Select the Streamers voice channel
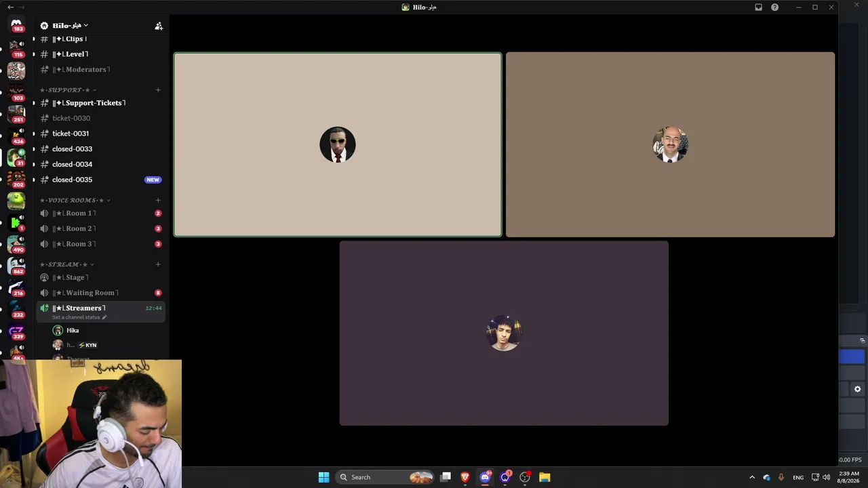The height and width of the screenshot is (488, 868). [100, 311]
